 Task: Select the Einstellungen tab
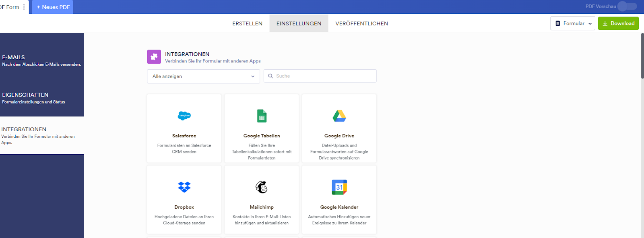[x=299, y=24]
